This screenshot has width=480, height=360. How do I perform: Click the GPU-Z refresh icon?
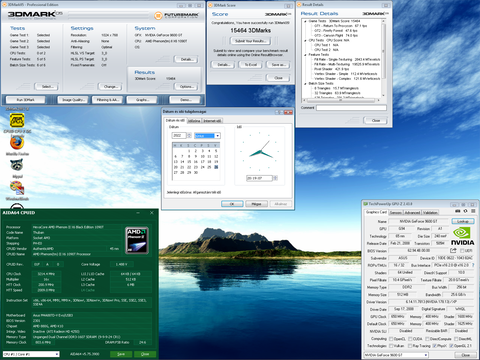click(x=465, y=211)
